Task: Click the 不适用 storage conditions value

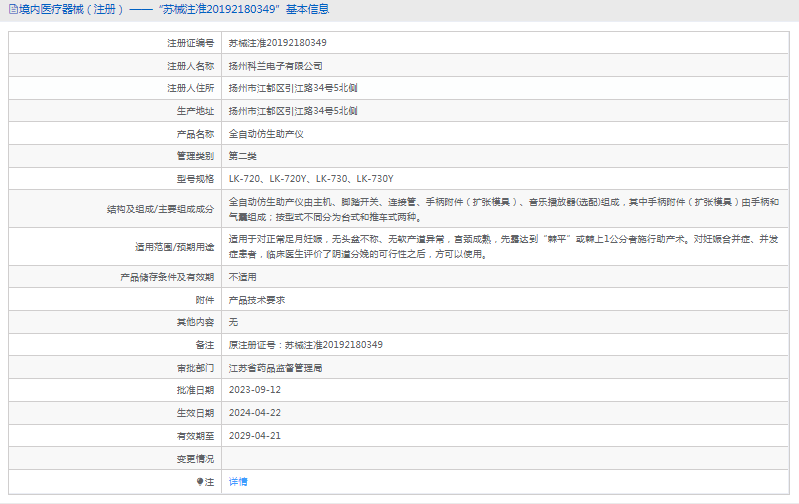Action: 243,276
